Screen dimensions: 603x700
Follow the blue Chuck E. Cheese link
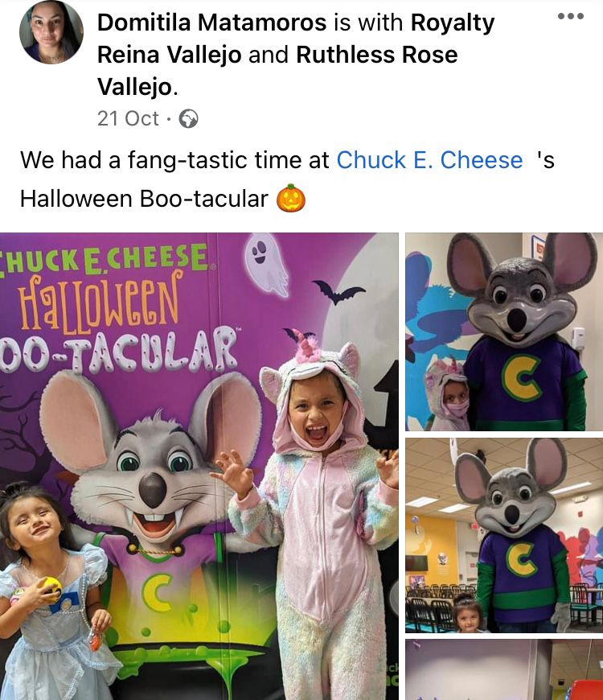tap(429, 160)
